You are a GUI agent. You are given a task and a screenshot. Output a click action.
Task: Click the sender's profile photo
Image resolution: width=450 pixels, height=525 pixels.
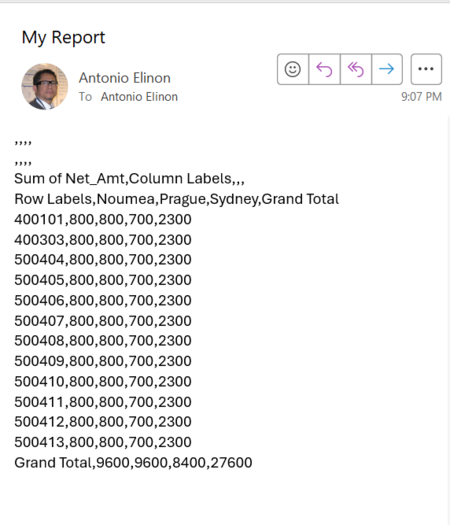[x=45, y=87]
